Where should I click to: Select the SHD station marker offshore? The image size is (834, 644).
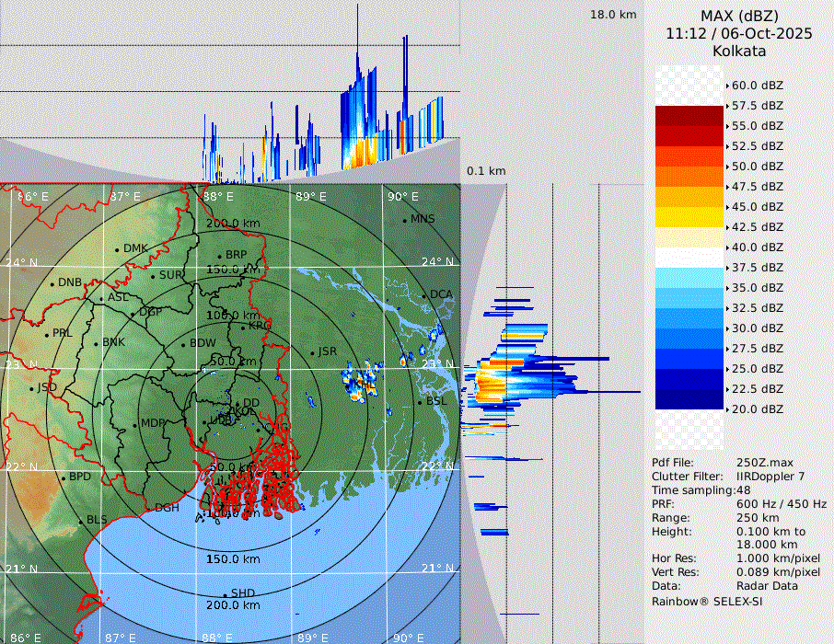[x=225, y=594]
